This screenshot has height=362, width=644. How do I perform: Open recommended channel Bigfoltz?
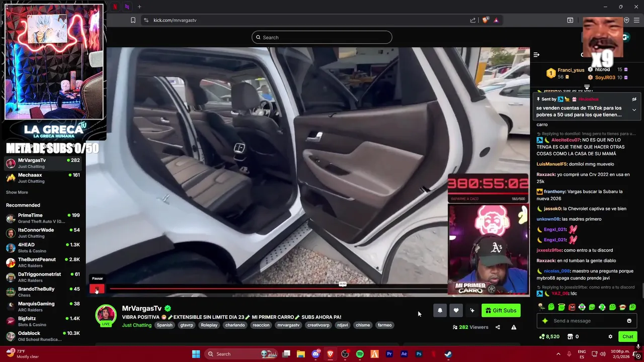[43, 321]
